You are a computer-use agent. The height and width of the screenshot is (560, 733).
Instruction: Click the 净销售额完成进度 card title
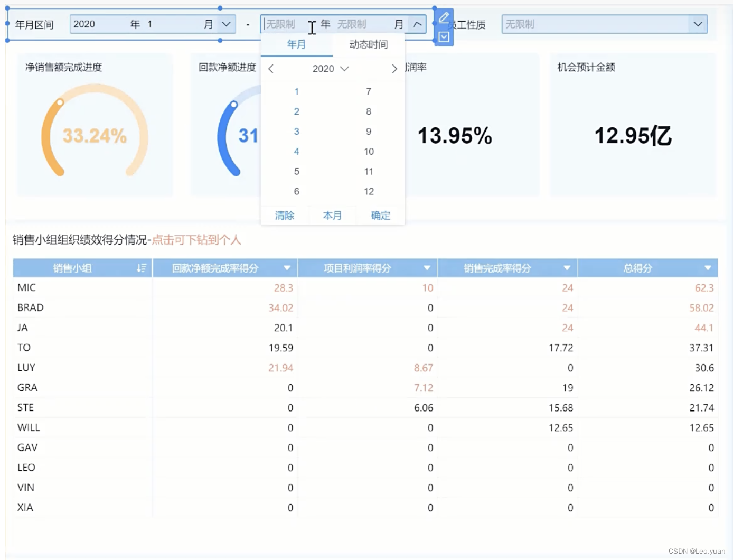click(x=63, y=67)
